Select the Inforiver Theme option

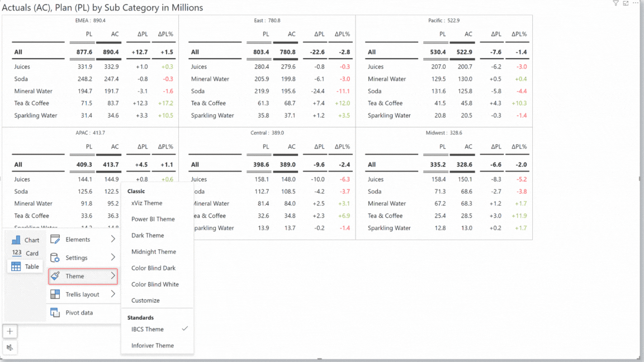click(x=153, y=346)
